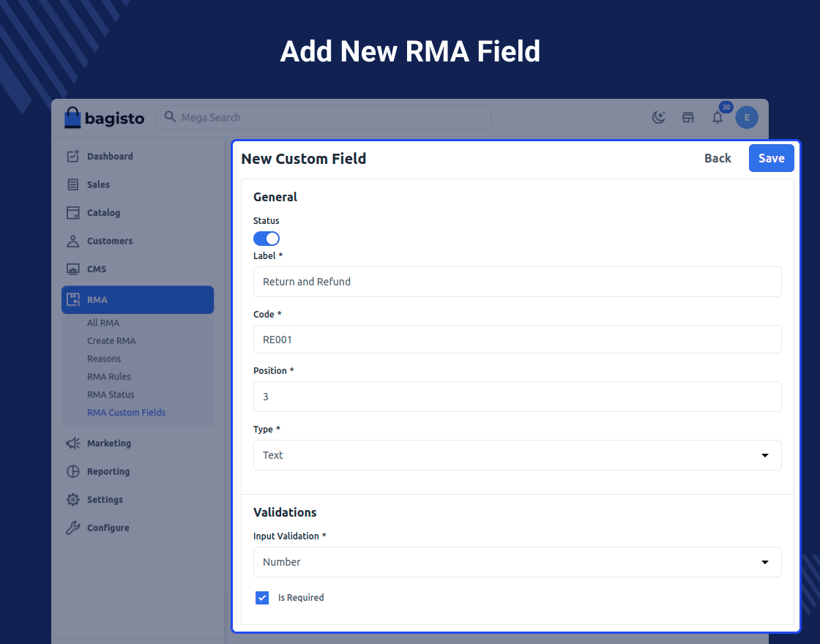Expand the Input Validation dropdown
Screen dimensions: 820x644
[x=517, y=562]
